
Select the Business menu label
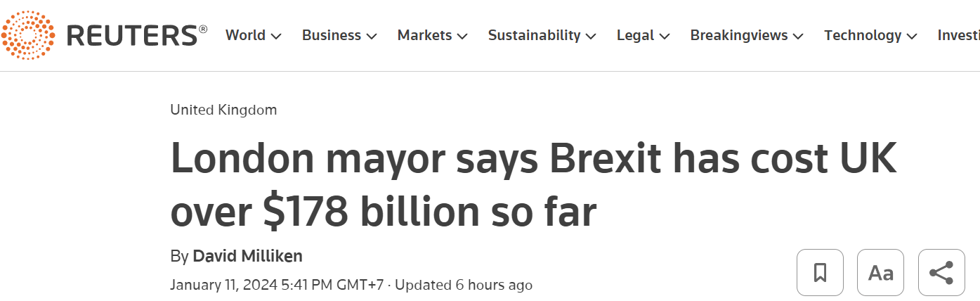[x=333, y=35]
